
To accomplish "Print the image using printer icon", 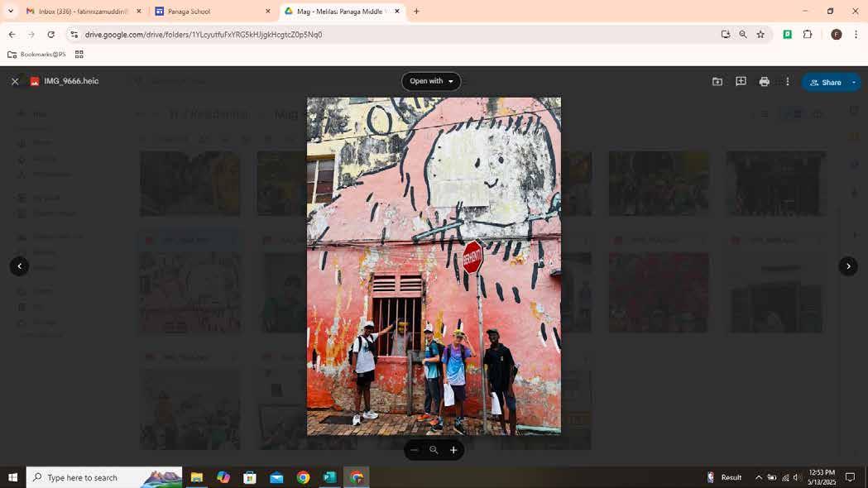I will click(764, 82).
